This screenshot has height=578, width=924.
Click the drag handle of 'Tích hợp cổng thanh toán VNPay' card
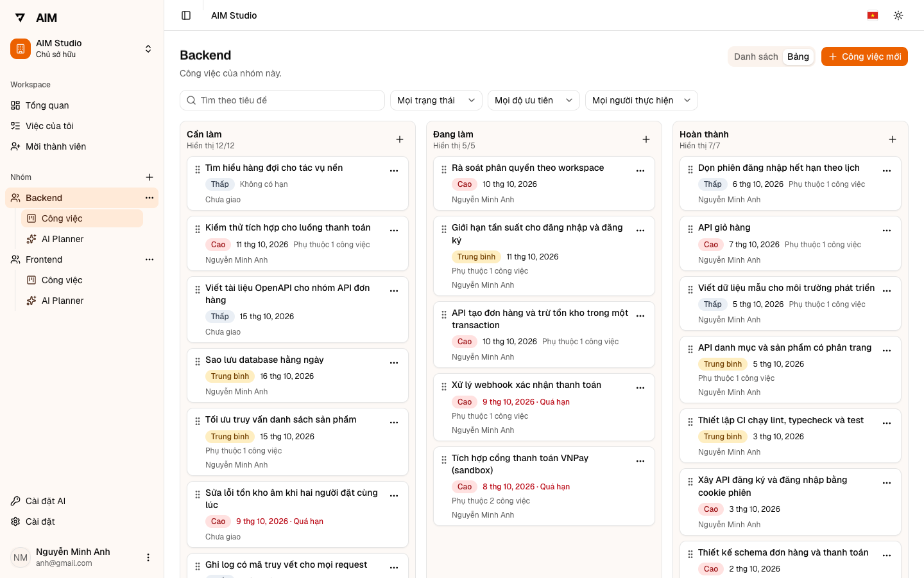point(444,460)
